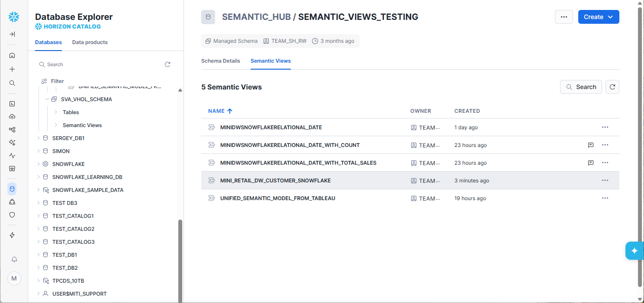Click the Snowflake logo icon
Screen dimensions: 644x303
coord(14,17)
